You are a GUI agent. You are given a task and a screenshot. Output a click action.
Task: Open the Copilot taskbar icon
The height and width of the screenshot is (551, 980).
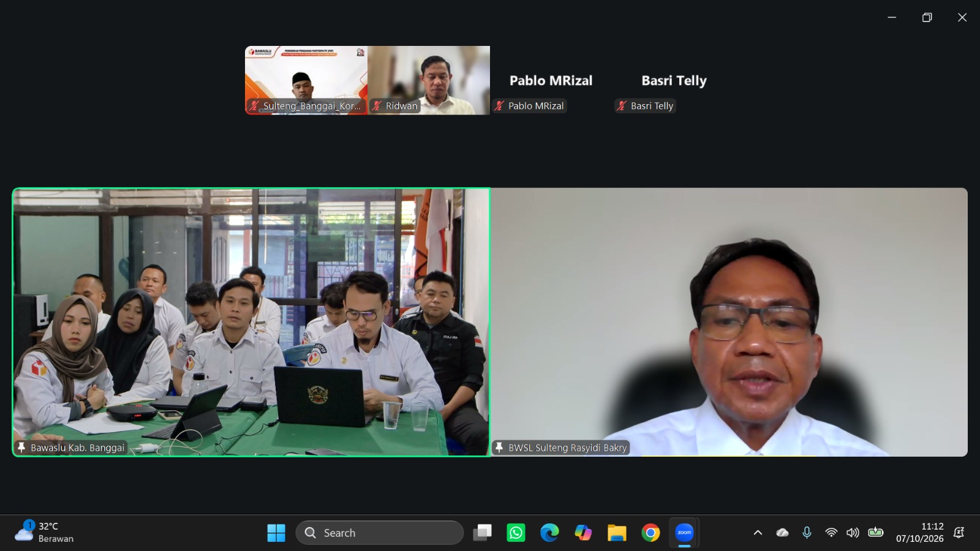coord(583,533)
